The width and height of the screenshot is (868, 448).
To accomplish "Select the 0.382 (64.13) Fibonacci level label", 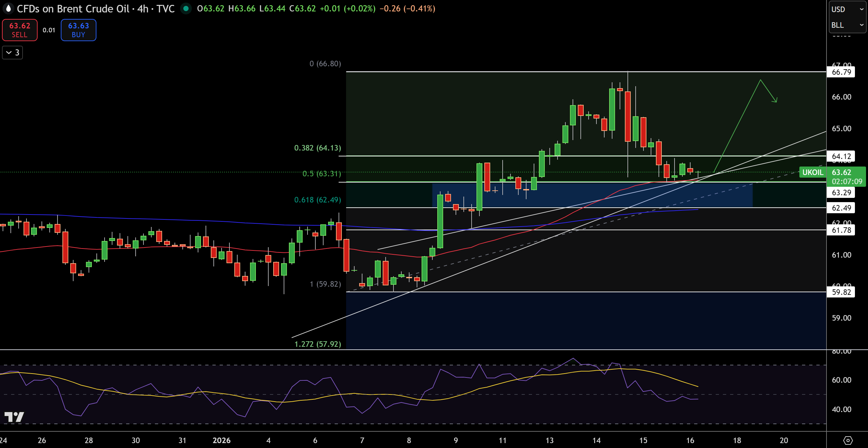I will click(317, 148).
